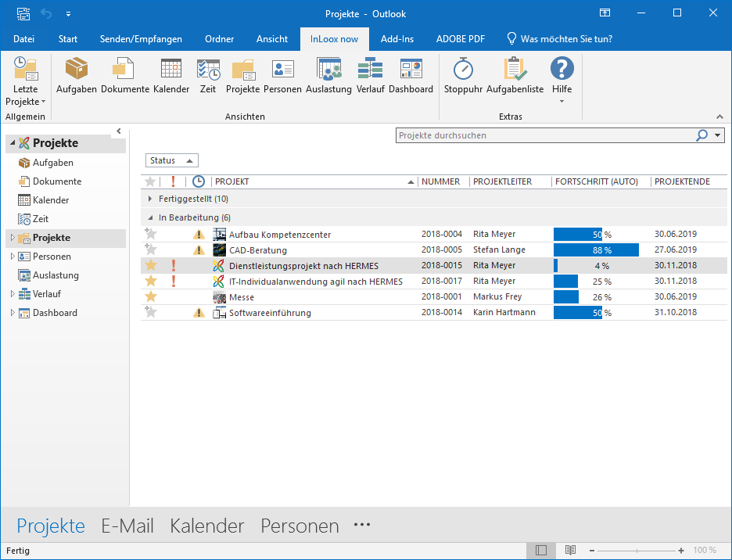Toggle favorite star for Messe

pos(150,296)
